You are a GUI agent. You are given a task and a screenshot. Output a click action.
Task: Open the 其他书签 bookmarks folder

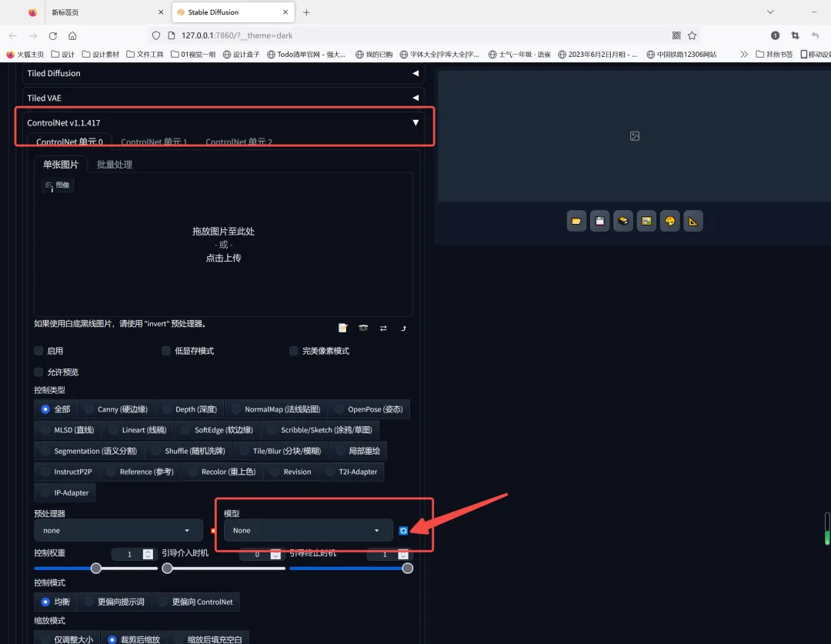[774, 54]
